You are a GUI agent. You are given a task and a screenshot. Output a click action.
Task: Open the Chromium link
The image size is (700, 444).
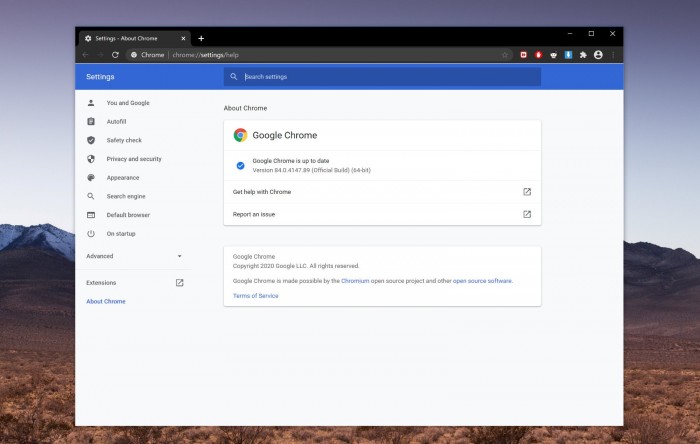tap(355, 281)
